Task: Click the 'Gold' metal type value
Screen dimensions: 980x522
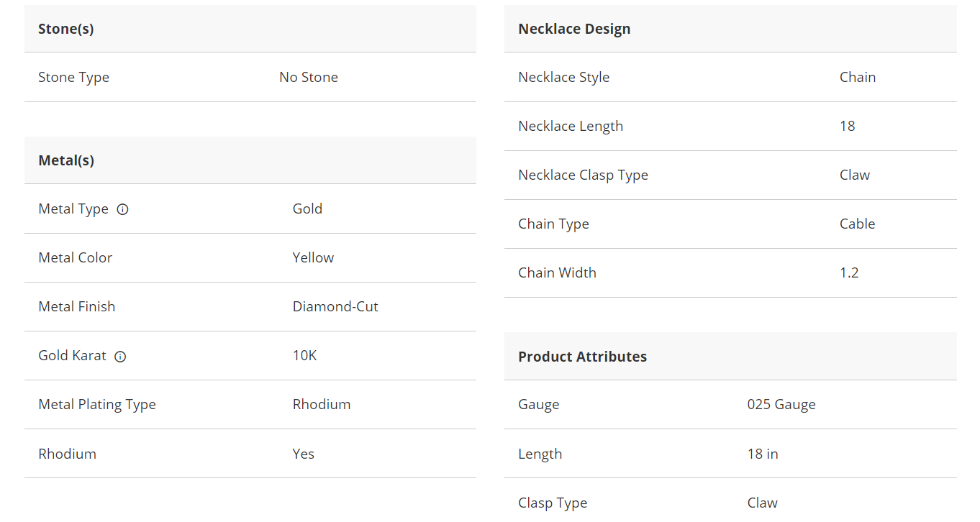Action: pos(307,209)
